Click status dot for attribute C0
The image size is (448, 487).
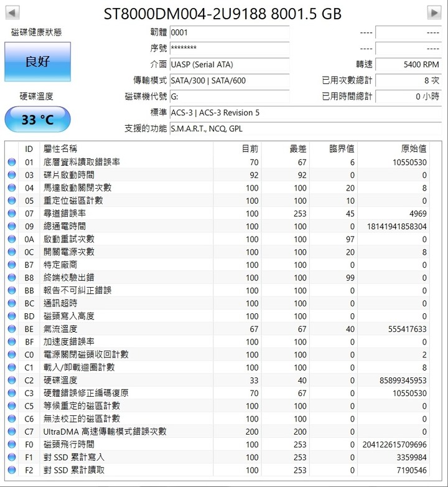(x=12, y=355)
